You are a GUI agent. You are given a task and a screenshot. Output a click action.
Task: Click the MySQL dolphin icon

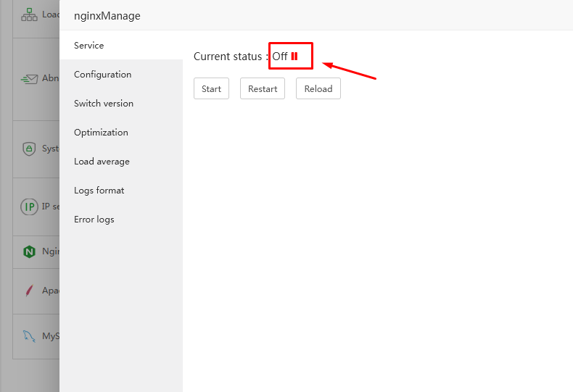pyautogui.click(x=29, y=336)
